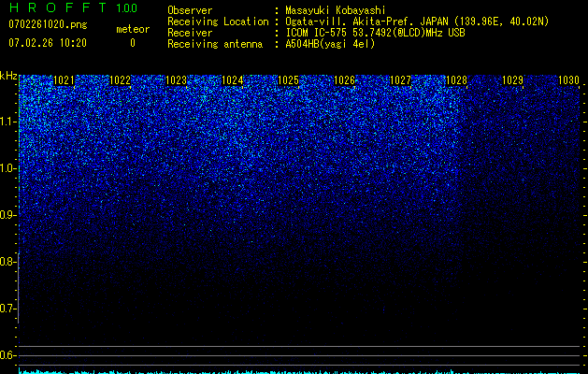
Task: Click the 1023 time marker
Action: 176,80
